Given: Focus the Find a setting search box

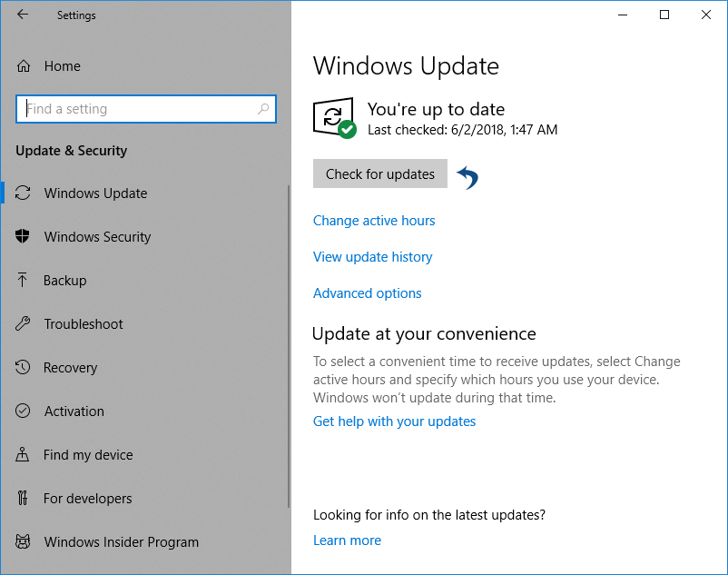Looking at the screenshot, I should [x=146, y=109].
